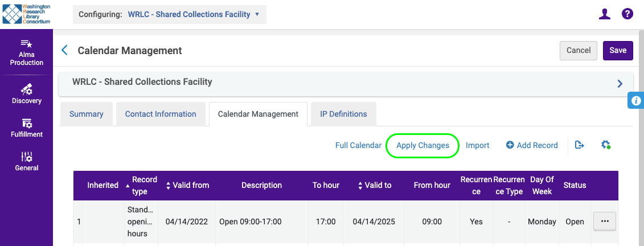Image resolution: width=644 pixels, height=246 pixels.
Task: Sort by Record type column
Action: point(141,186)
